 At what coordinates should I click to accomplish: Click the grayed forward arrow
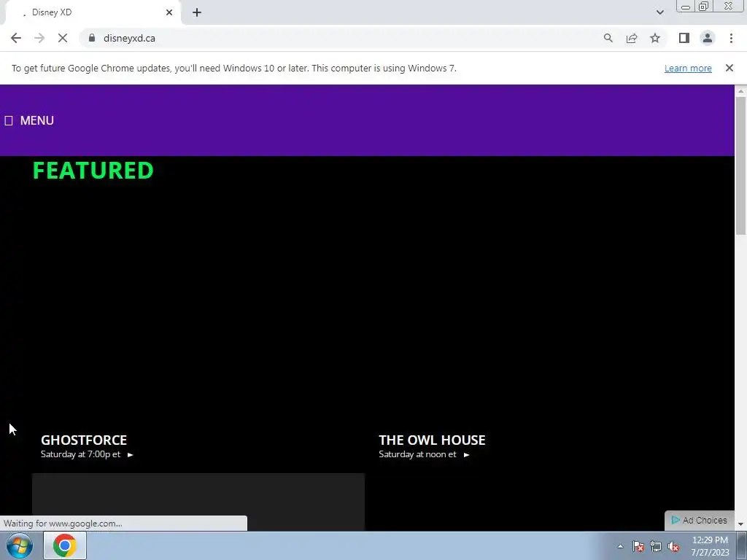[x=39, y=38]
